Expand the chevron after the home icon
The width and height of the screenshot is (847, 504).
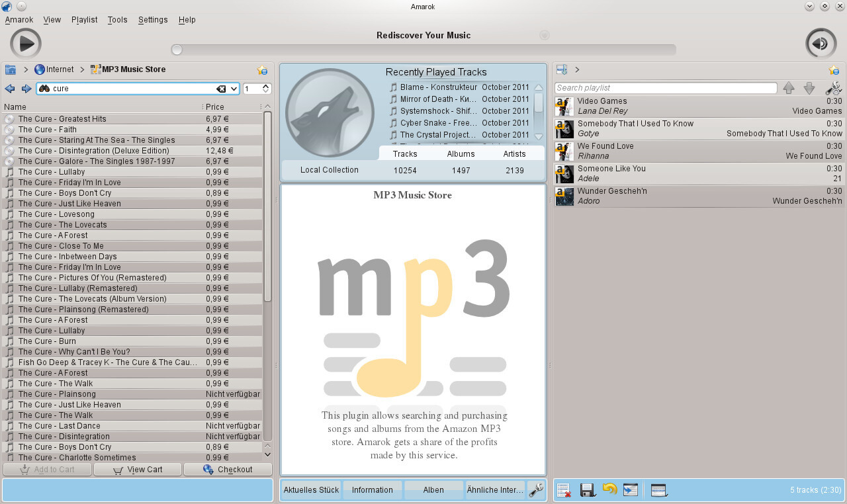26,69
